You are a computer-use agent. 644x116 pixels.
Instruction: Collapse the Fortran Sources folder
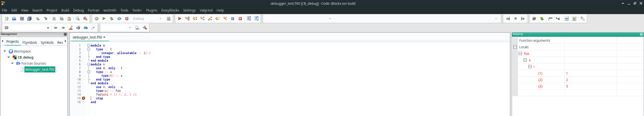coord(12,63)
